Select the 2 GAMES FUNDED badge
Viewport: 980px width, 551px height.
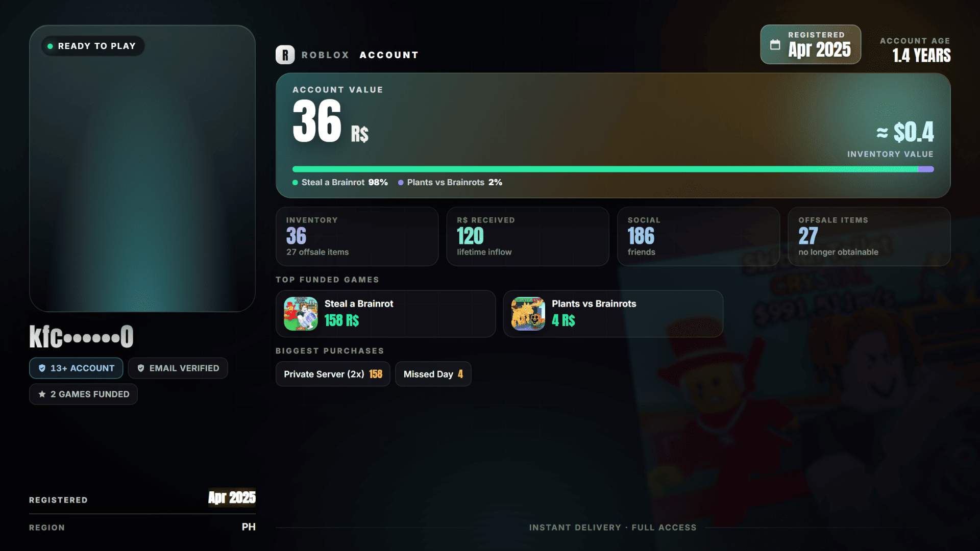click(x=83, y=394)
